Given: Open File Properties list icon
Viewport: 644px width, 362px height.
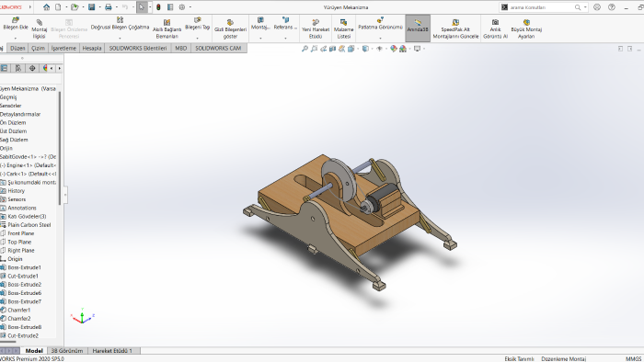Looking at the screenshot, I should [170, 7].
